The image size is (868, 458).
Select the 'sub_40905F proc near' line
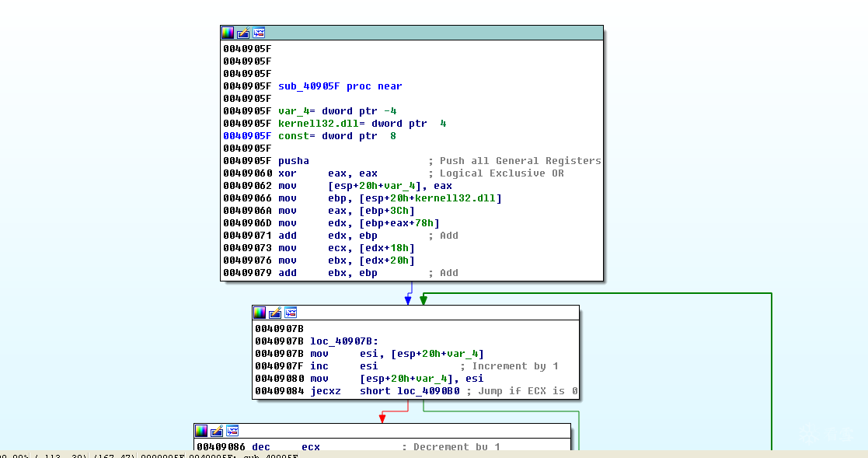tap(340, 86)
